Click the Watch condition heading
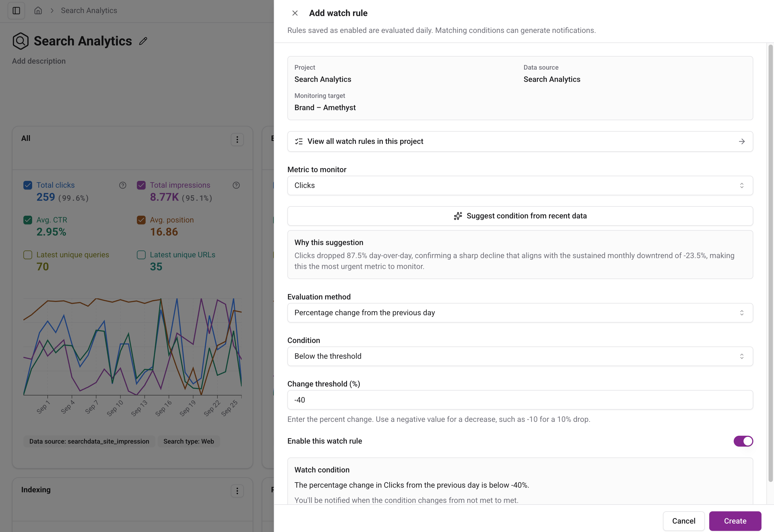 (x=322, y=470)
